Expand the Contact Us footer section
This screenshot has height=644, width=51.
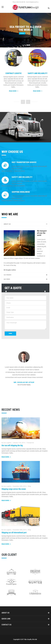[x=25, y=624]
